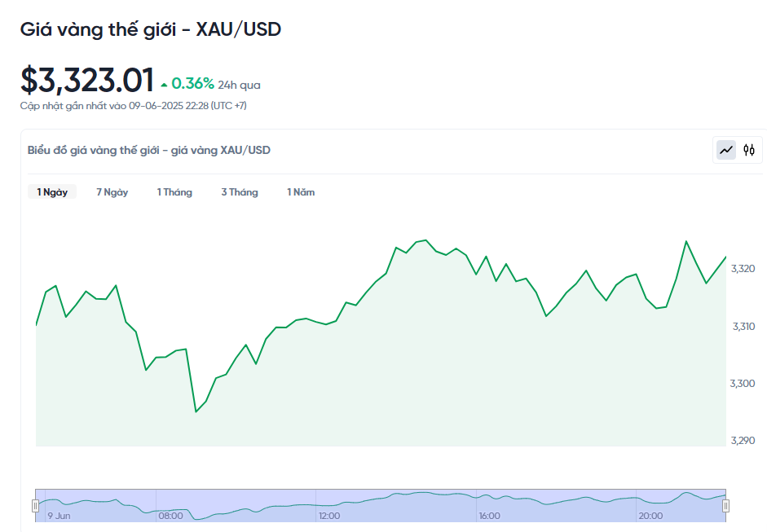Image resolution: width=767 pixels, height=532 pixels.
Task: Select the 1 Ngày time range tab
Action: (x=52, y=192)
